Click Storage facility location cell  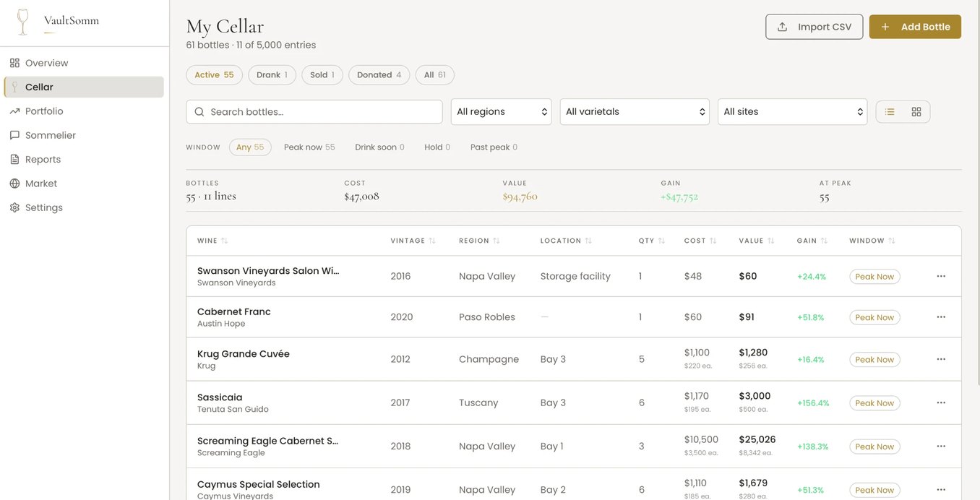click(x=575, y=276)
